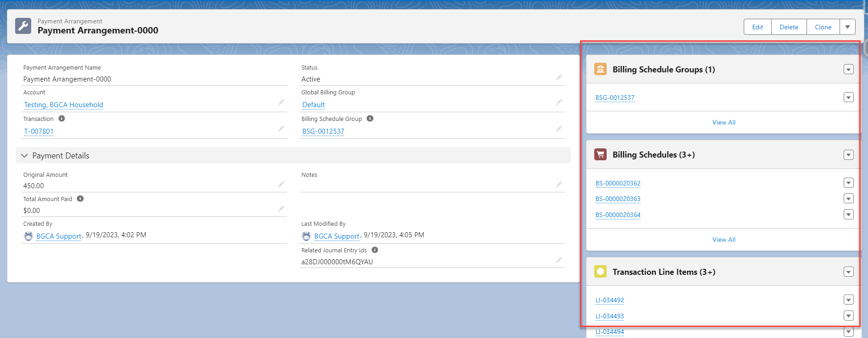This screenshot has height=338, width=868.
Task: Click the Payment Arrangement wrench icon
Action: coord(23,26)
